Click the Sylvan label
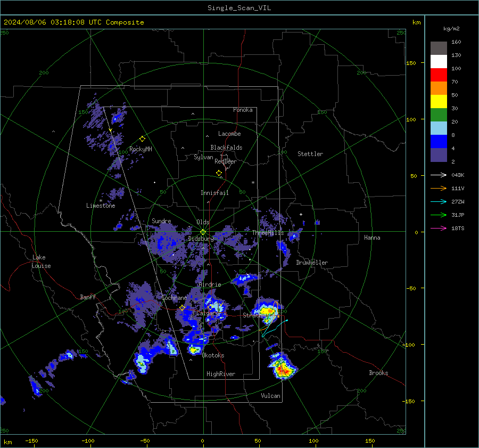 click(203, 157)
